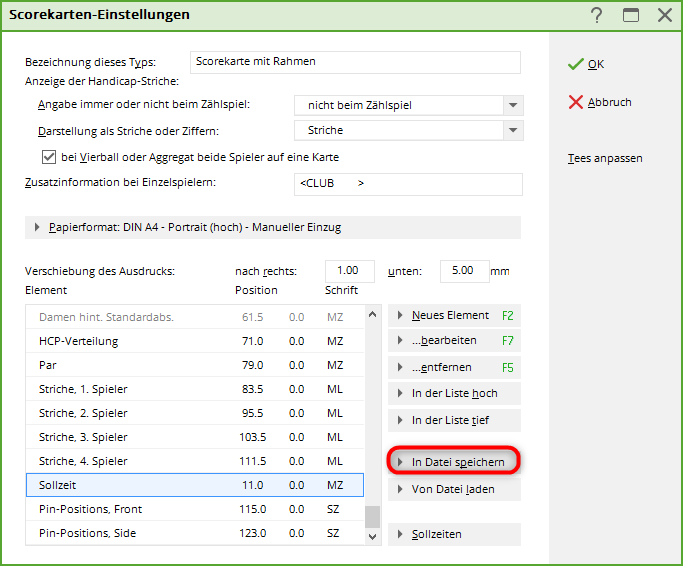Image resolution: width=683 pixels, height=566 pixels.
Task: Toggle Vierball oder Aggregat checkbox
Action: 48,157
